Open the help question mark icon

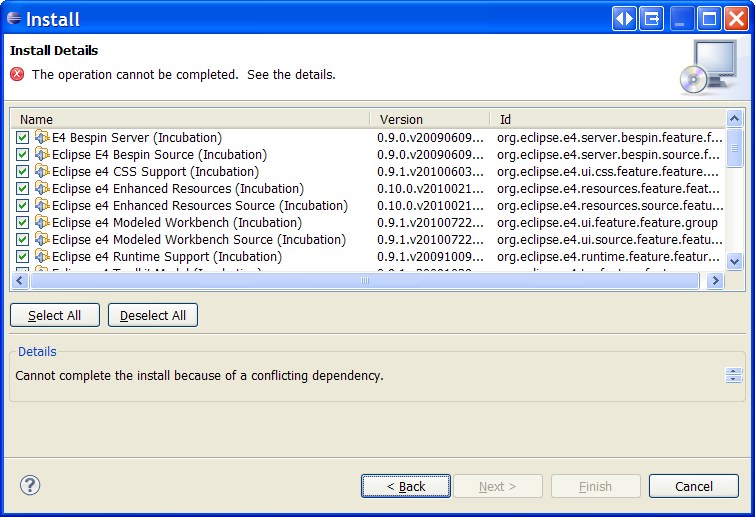(x=30, y=485)
